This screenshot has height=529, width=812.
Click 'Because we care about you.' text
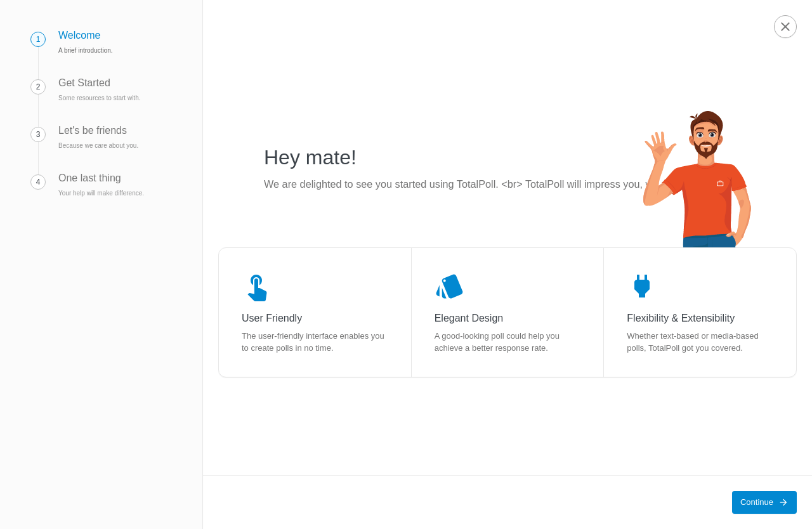98,146
